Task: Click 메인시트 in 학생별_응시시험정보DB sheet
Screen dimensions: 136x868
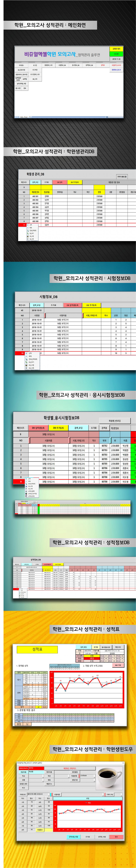Action: click(21, 428)
